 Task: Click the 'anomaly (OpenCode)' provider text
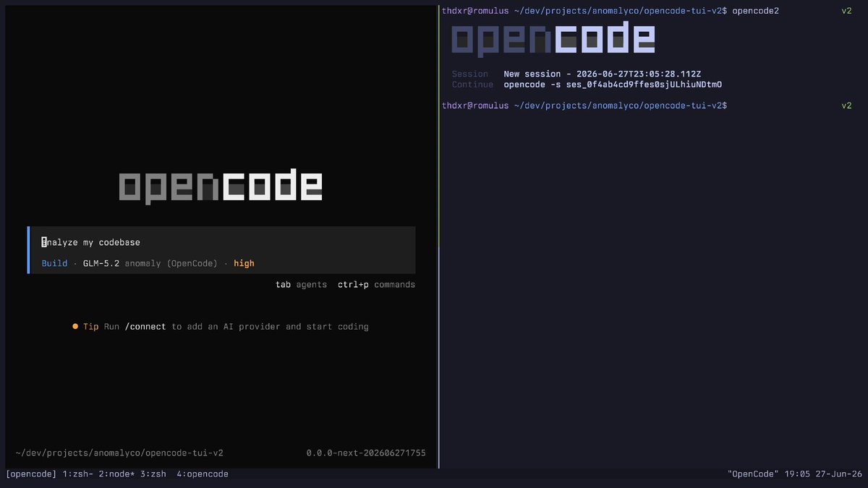pyautogui.click(x=171, y=263)
